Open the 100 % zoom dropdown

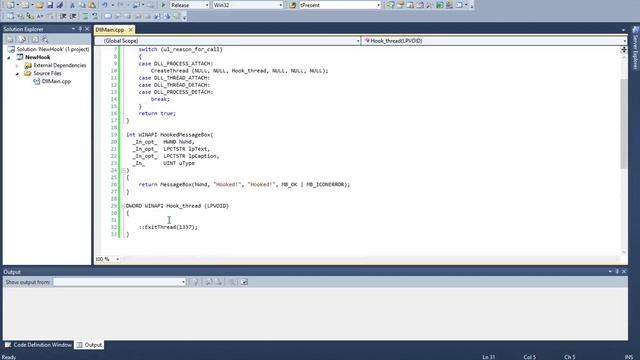[117, 259]
